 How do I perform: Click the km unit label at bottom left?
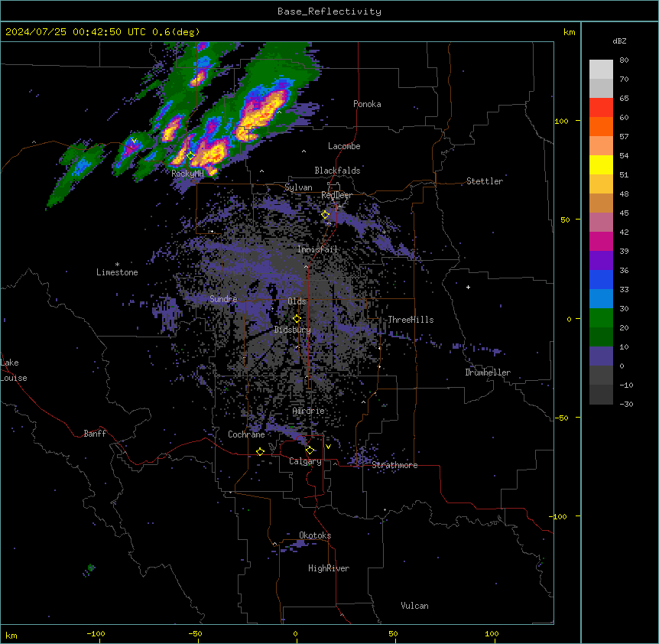point(11,636)
